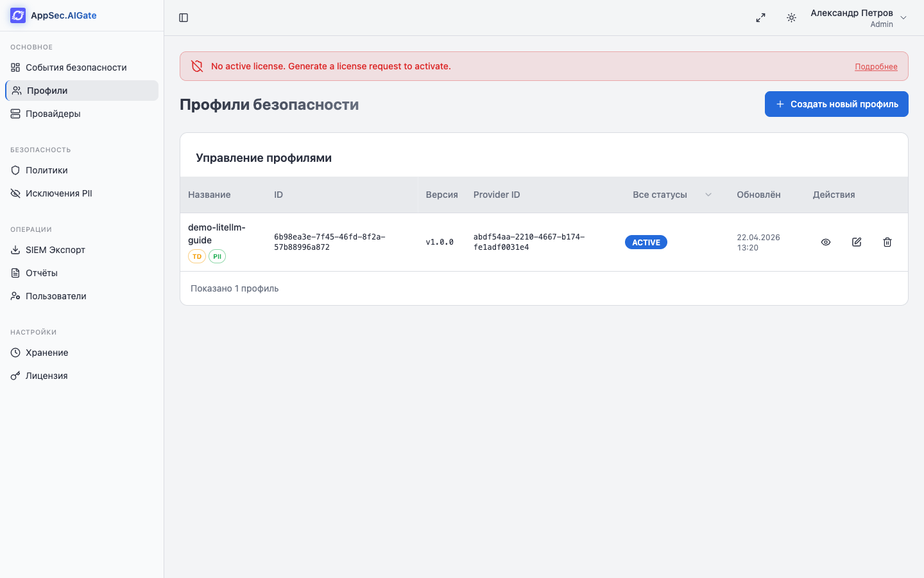Click the Provider ID column header
This screenshot has width=924, height=578.
click(x=497, y=195)
